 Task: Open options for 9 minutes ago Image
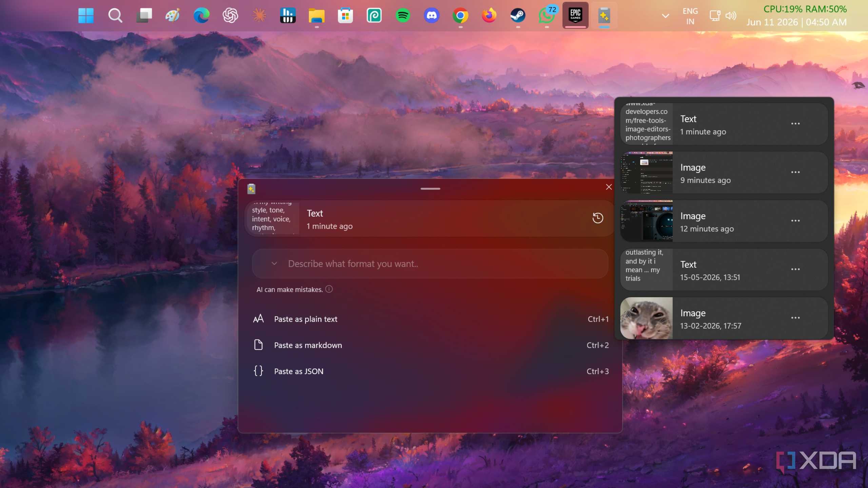795,172
